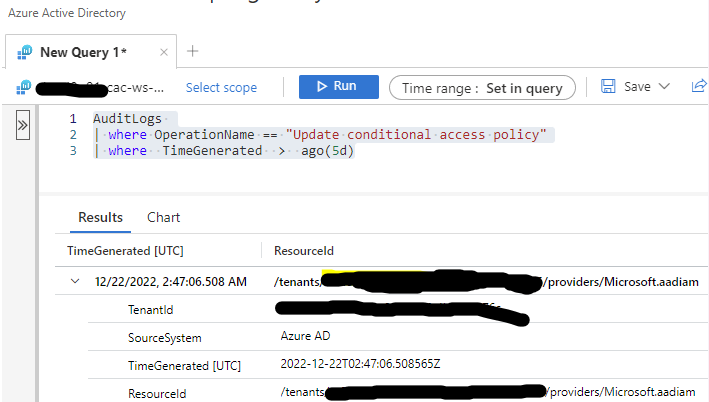Run the query
The width and height of the screenshot is (709, 402).
339,86
